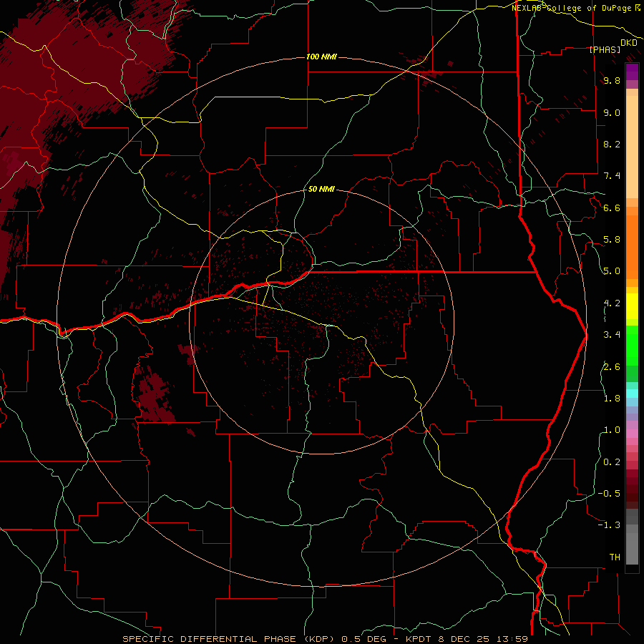Click the -1.3 scale value
The image size is (644, 644).
[609, 525]
